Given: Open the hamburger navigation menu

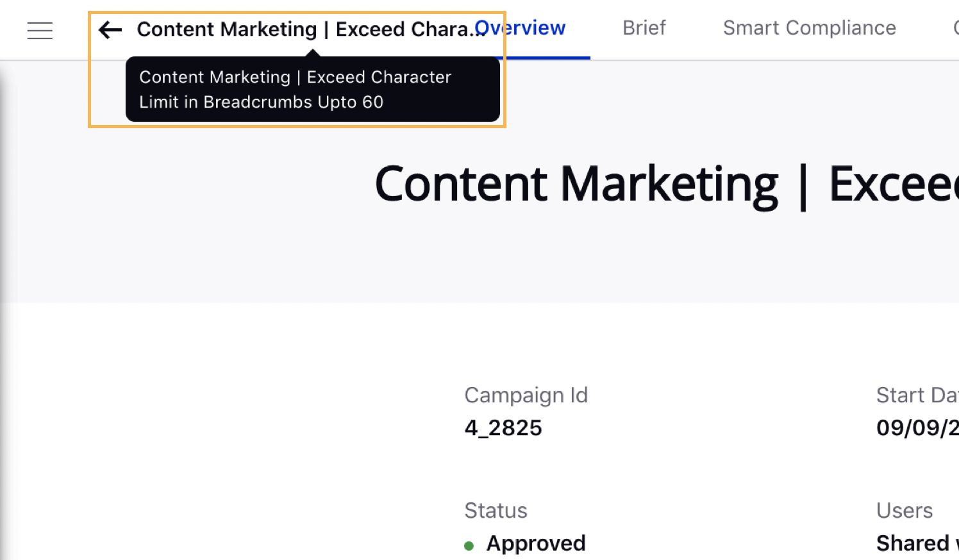Looking at the screenshot, I should (x=40, y=30).
